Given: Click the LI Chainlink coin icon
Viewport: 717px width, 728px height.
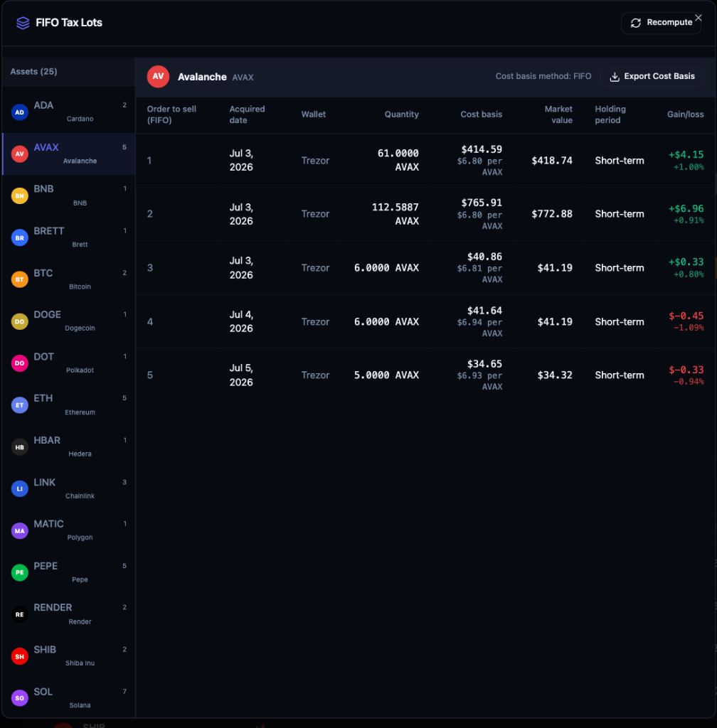Looking at the screenshot, I should (19, 489).
